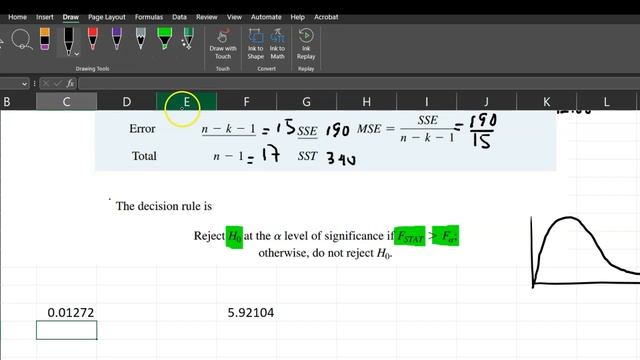Viewport: 640px width, 360px height.
Task: Select column D header
Action: [x=127, y=102]
